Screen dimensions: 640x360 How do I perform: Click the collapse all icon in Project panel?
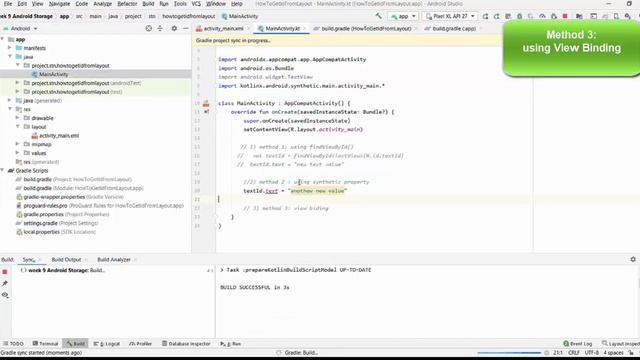[160, 29]
